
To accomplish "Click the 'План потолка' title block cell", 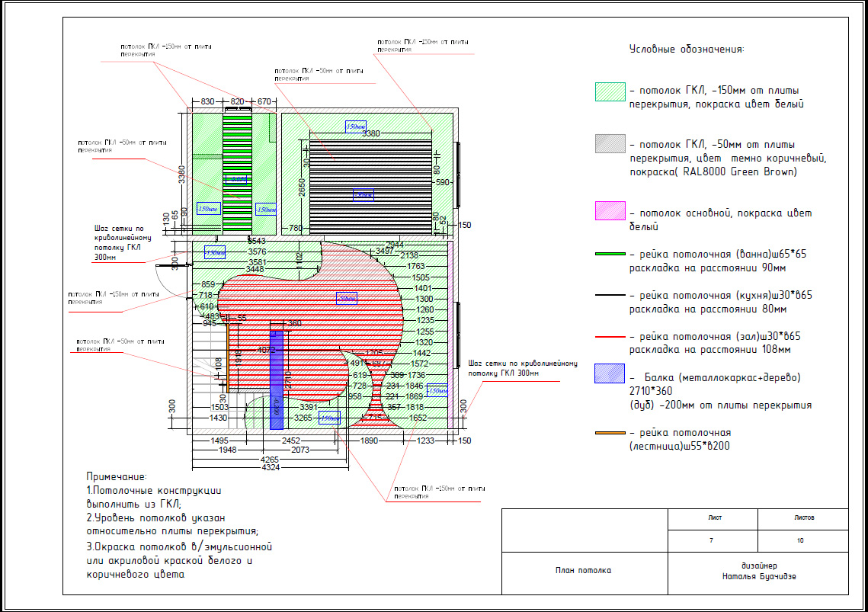I will pyautogui.click(x=584, y=570).
